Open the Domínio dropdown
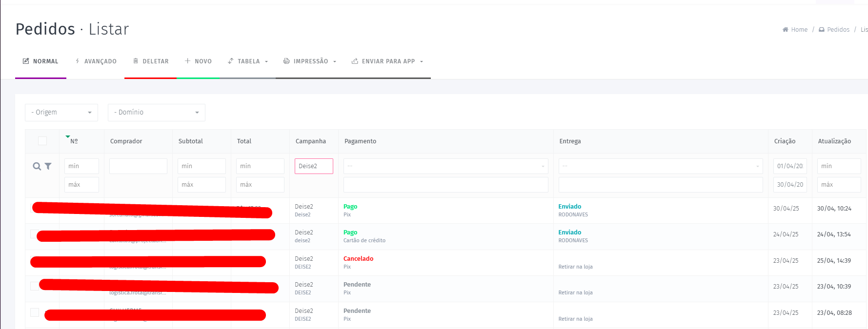This screenshot has width=868, height=329. tap(157, 113)
